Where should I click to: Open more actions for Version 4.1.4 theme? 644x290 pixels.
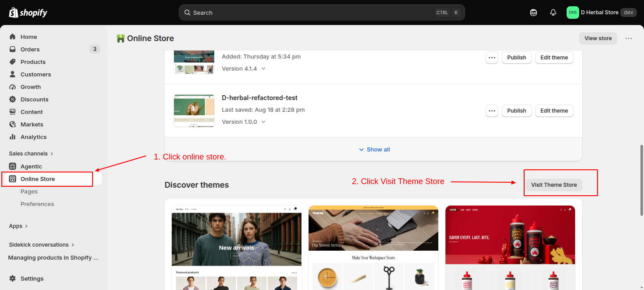(492, 58)
